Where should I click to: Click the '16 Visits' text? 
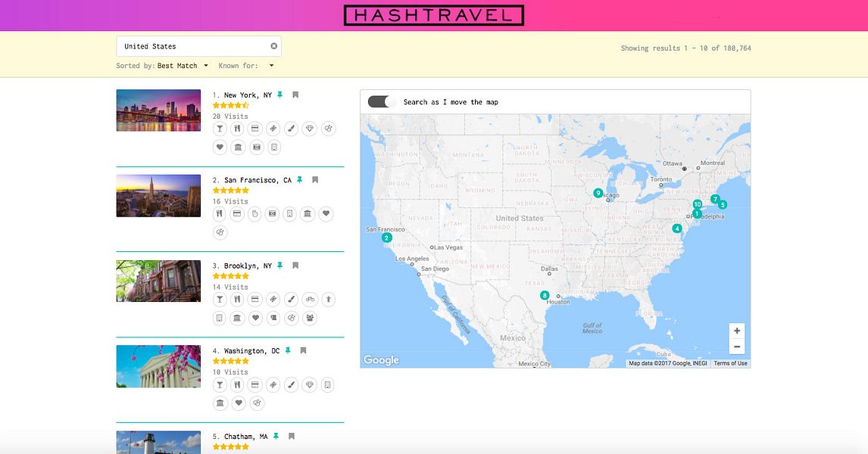230,201
